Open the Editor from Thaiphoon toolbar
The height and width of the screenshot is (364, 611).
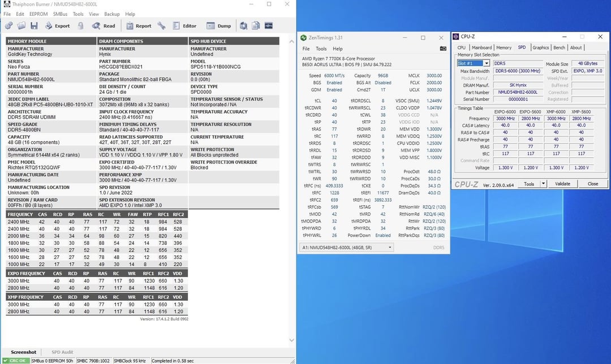[x=184, y=25]
